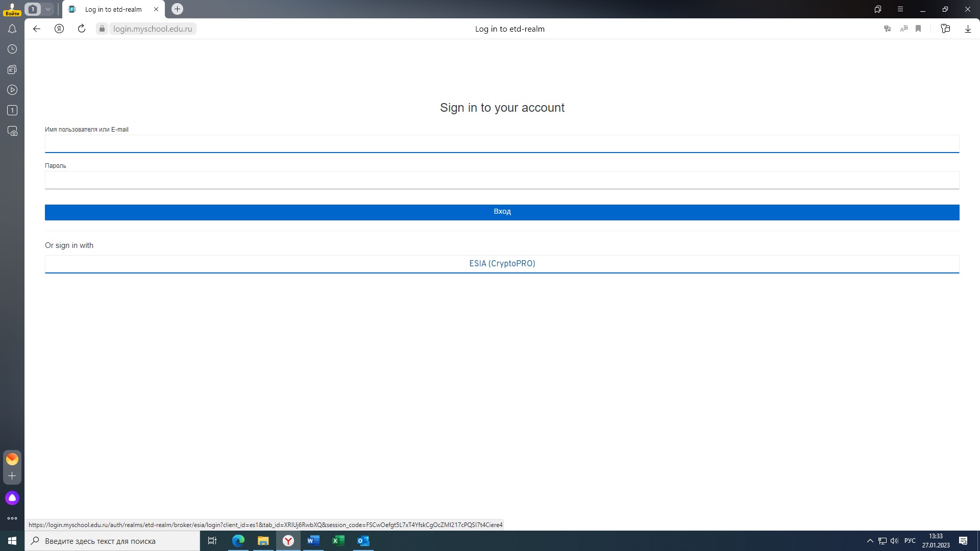Click the downloads icon in toolbar
The width and height of the screenshot is (980, 551).
[968, 28]
